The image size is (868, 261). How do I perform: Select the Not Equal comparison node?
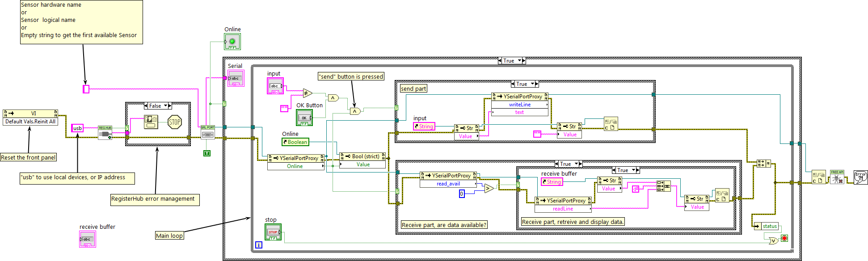[x=308, y=93]
